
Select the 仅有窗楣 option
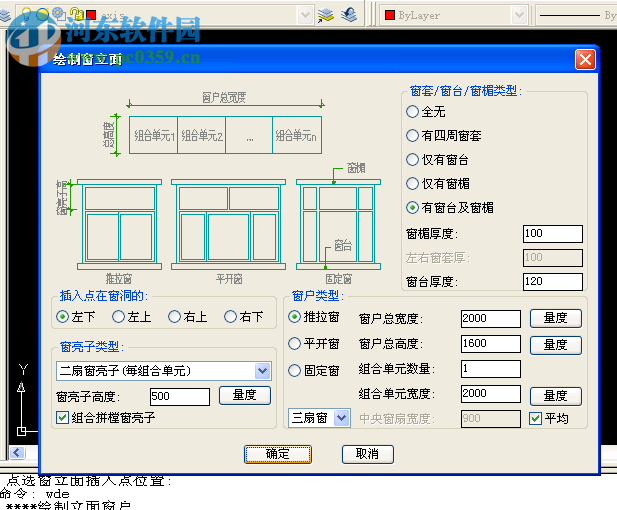point(412,183)
